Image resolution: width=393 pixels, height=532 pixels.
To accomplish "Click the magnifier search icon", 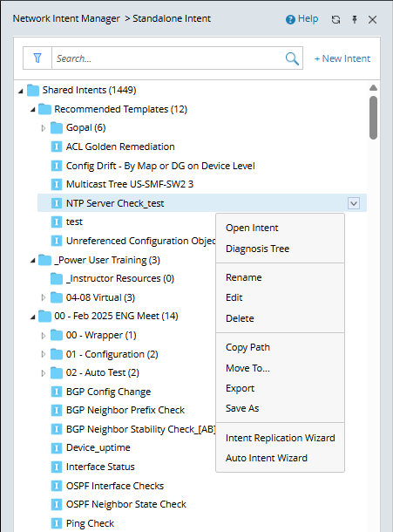I will point(292,58).
